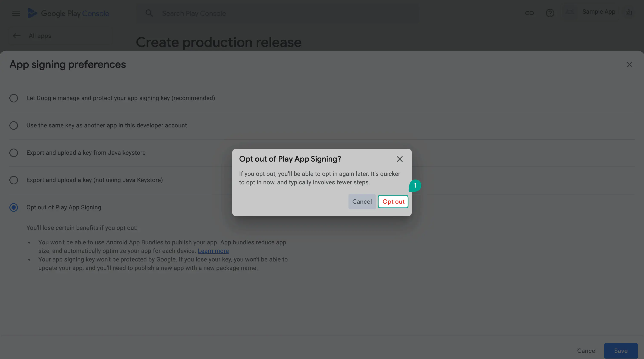Confirm with the red Opt out button
This screenshot has width=644, height=359.
pyautogui.click(x=393, y=202)
